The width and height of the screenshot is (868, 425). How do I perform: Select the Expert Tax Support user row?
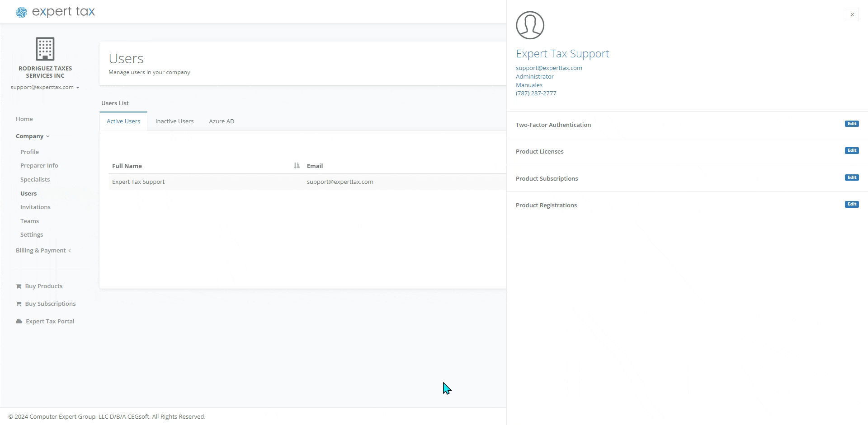coord(138,182)
